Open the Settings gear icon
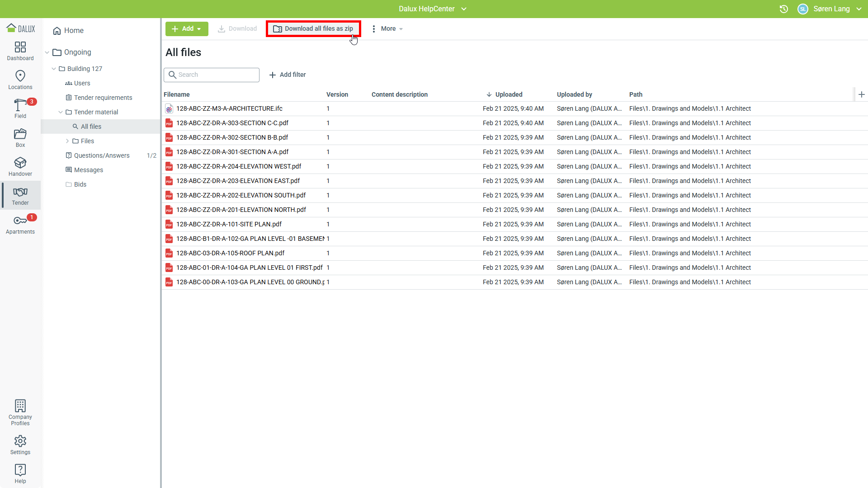The width and height of the screenshot is (868, 488). coord(20,441)
